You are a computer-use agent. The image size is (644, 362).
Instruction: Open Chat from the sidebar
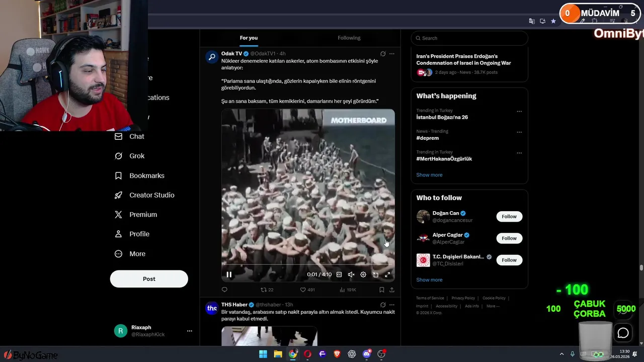pyautogui.click(x=129, y=136)
